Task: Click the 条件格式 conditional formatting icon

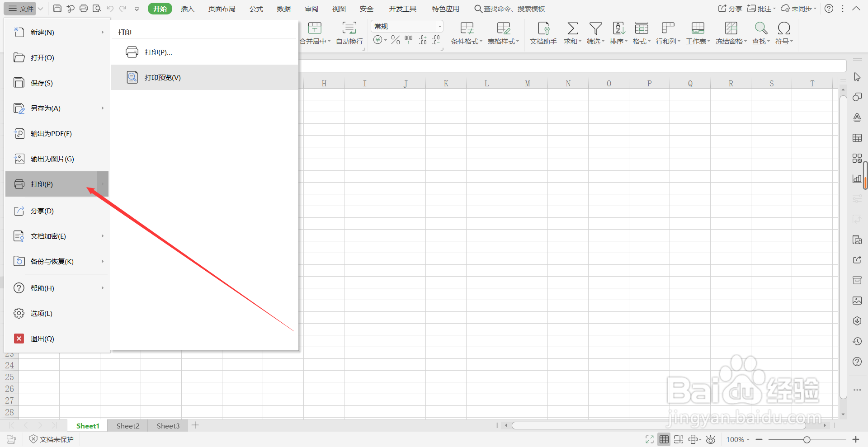Action: (x=467, y=28)
